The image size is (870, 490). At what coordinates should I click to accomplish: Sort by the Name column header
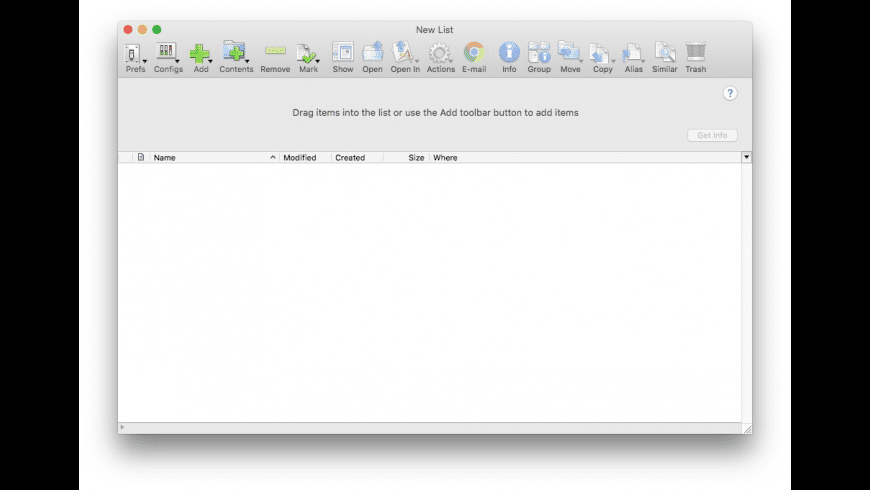214,158
